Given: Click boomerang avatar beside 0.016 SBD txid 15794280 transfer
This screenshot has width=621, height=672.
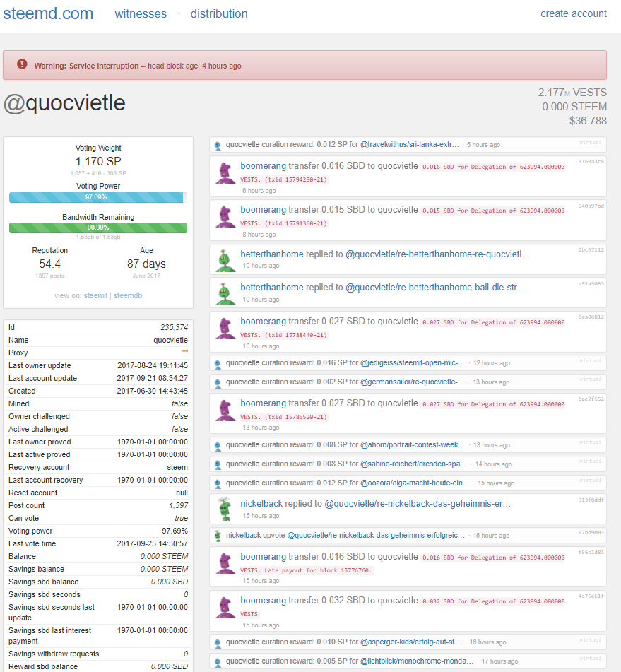Looking at the screenshot, I should (x=225, y=172).
